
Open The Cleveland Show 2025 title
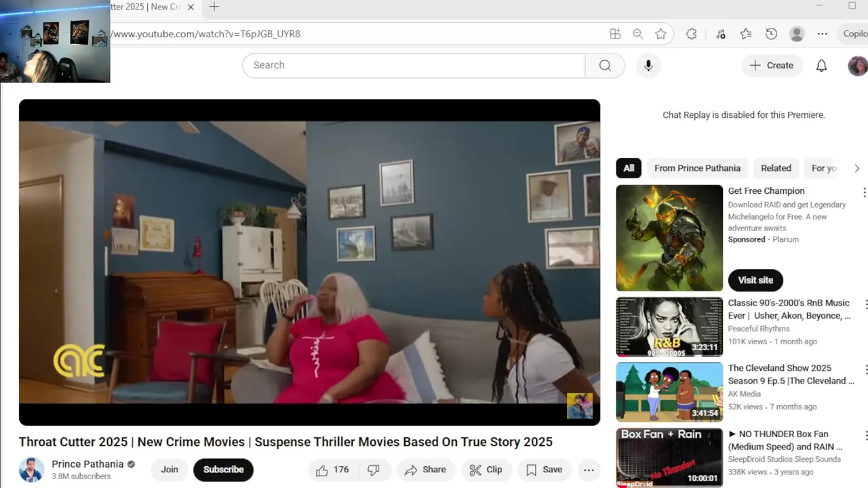click(x=791, y=374)
